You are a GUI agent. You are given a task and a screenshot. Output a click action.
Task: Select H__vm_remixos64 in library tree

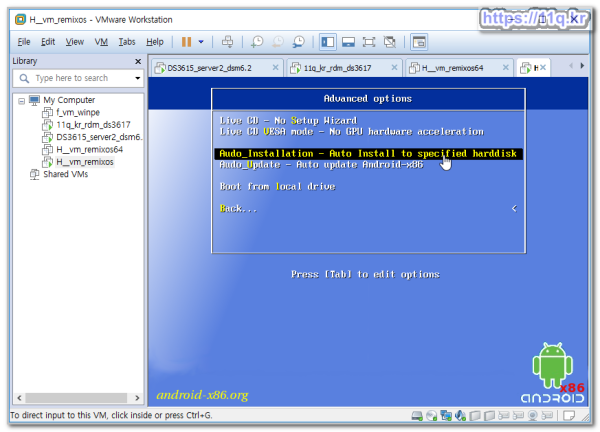(90, 150)
